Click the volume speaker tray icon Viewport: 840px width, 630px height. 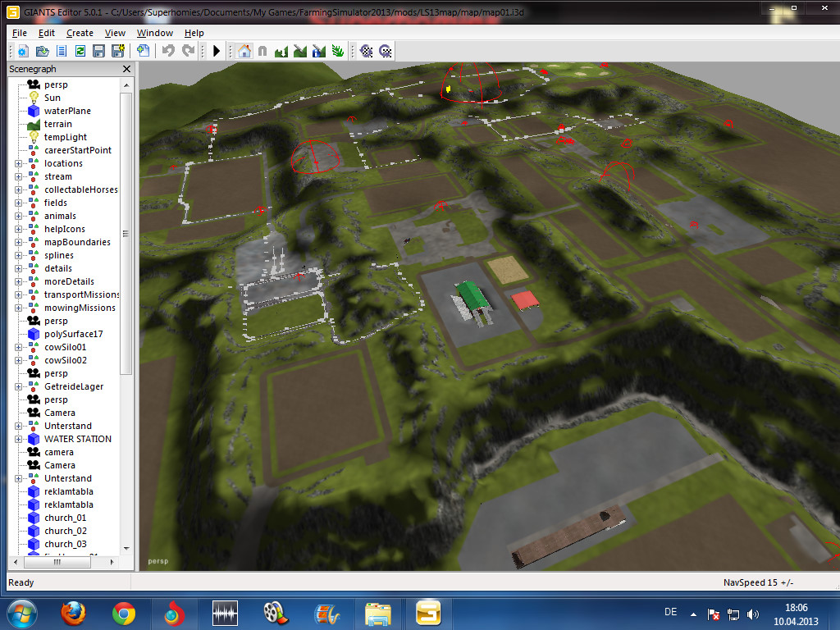click(753, 614)
